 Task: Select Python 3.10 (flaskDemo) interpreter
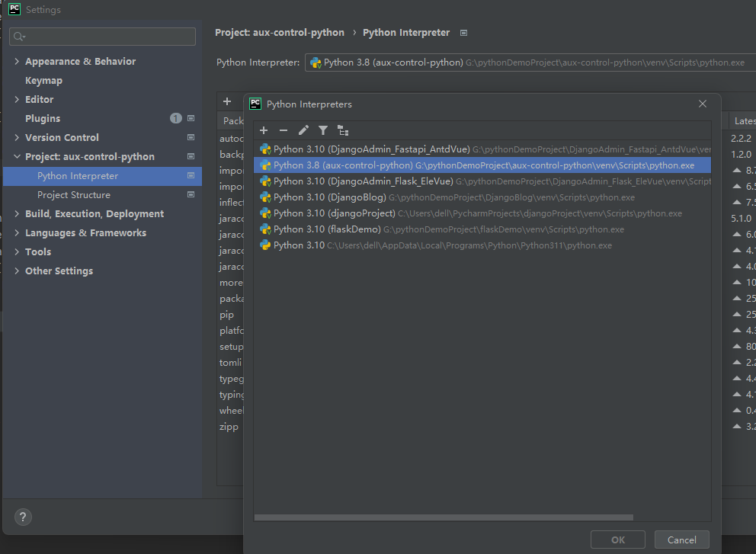click(x=482, y=229)
